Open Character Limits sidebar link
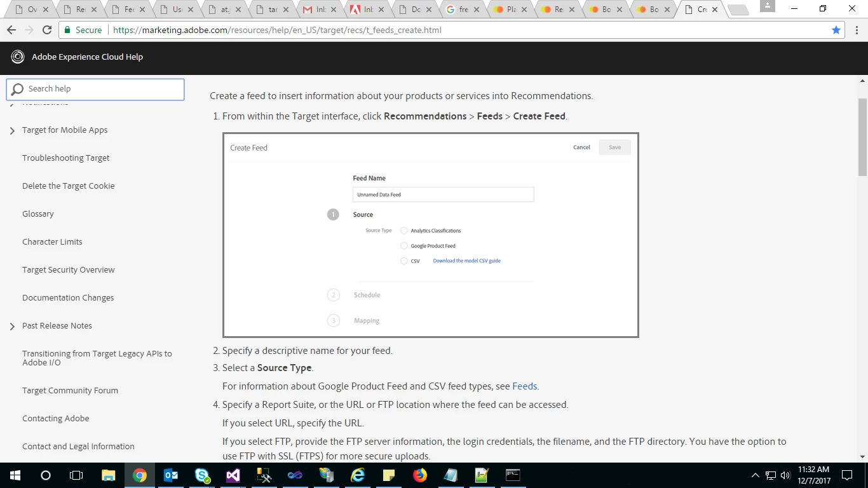This screenshot has height=488, width=868. pos(52,241)
